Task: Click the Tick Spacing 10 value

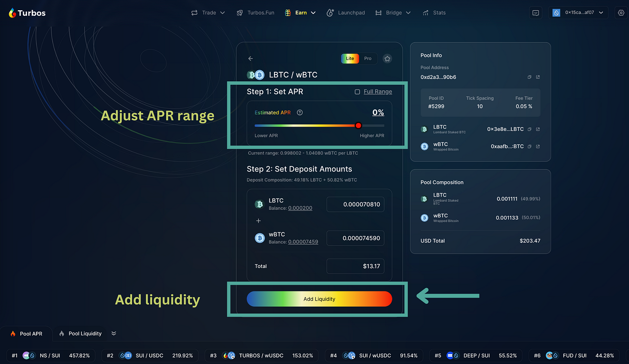Action: coord(480,106)
